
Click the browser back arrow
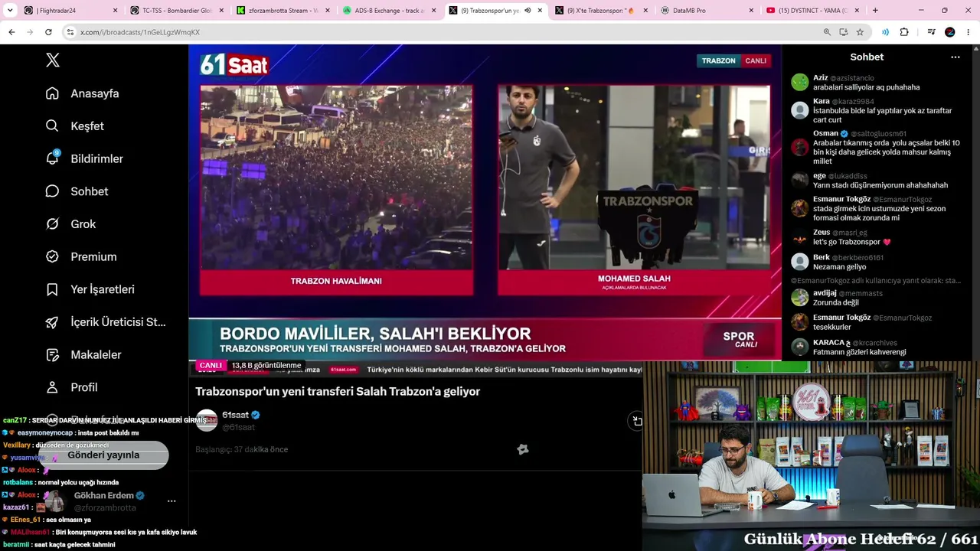(x=11, y=32)
